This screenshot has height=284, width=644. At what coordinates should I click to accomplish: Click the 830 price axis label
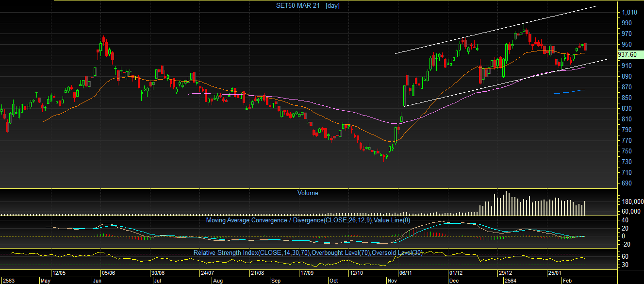[627, 108]
